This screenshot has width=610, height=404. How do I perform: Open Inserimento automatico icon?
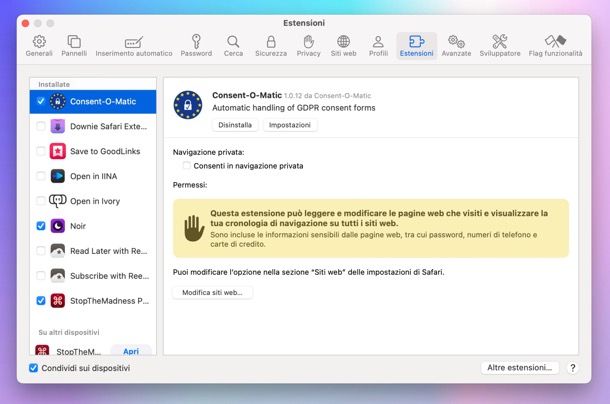134,42
